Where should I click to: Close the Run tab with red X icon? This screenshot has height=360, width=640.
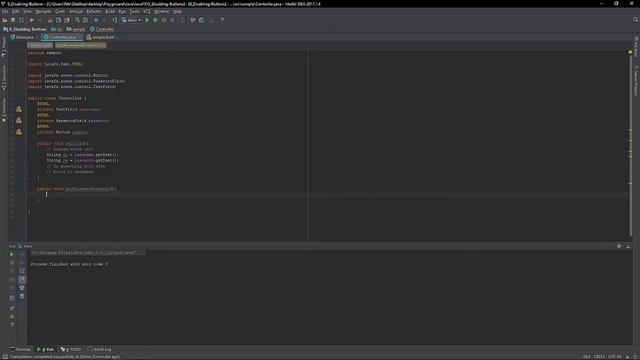tap(12, 316)
